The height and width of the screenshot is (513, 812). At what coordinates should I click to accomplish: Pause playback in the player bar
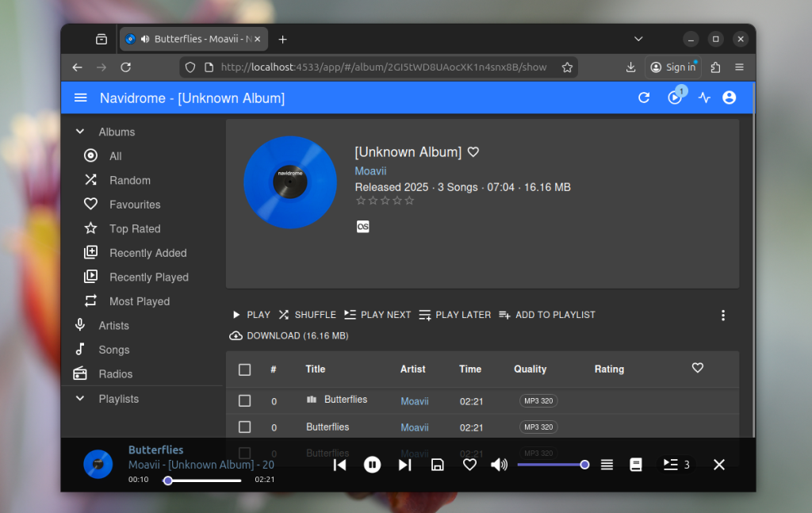click(372, 465)
